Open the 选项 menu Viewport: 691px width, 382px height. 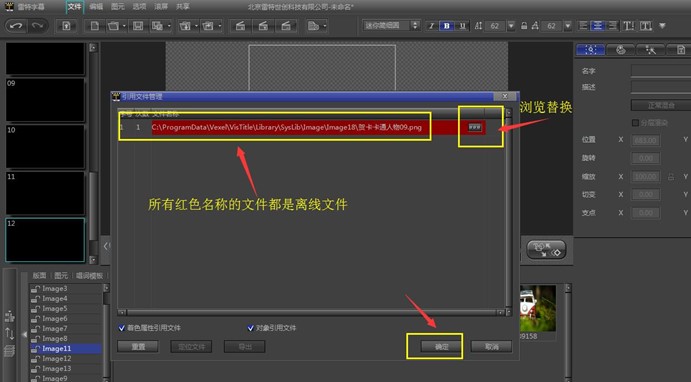(139, 7)
